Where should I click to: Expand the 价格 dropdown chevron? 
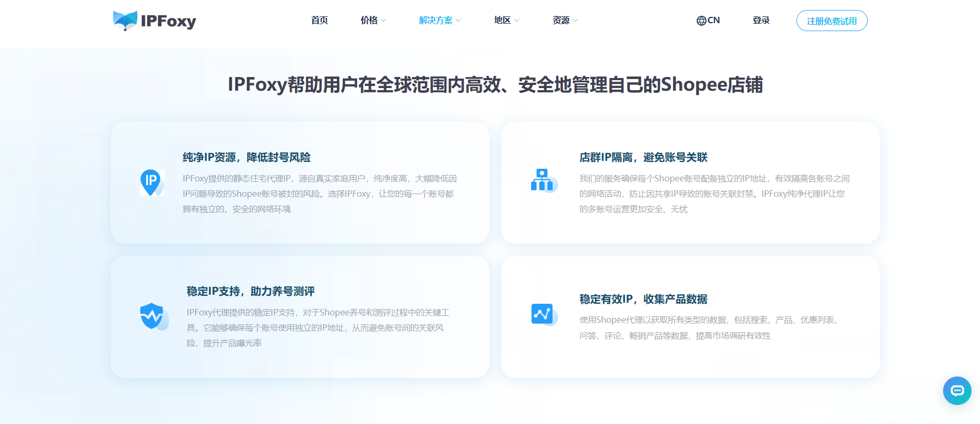coord(383,21)
